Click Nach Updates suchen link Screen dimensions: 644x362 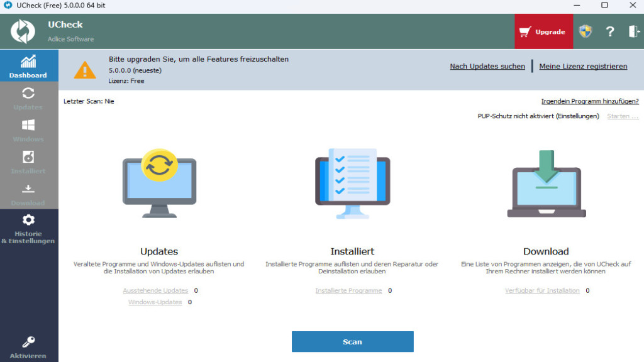(487, 67)
